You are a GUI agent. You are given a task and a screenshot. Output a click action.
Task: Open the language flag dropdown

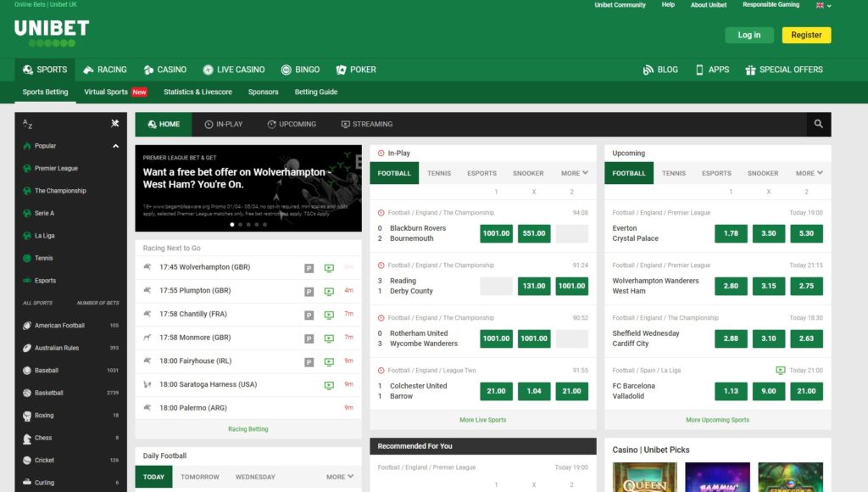tap(823, 5)
